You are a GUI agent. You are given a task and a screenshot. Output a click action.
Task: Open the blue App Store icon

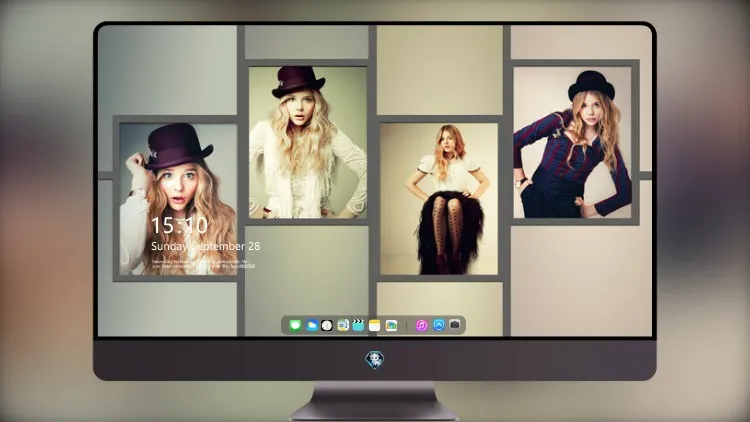point(439,325)
